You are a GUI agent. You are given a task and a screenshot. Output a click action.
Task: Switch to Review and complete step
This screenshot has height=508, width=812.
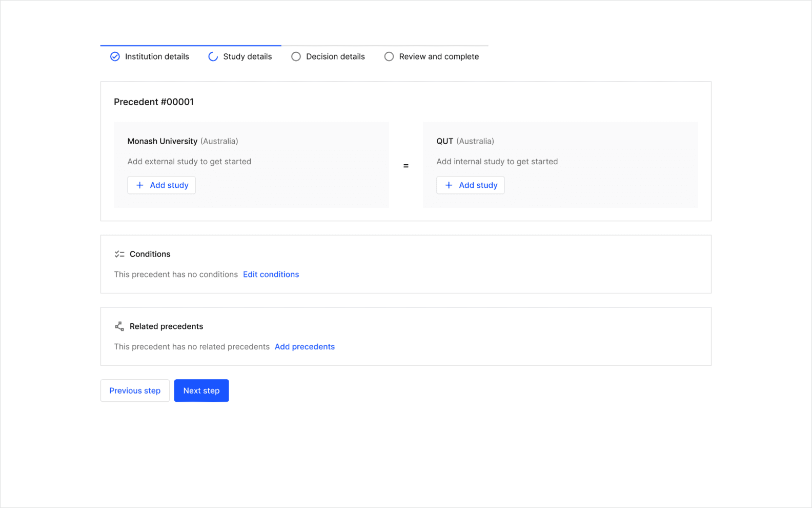[x=432, y=56]
